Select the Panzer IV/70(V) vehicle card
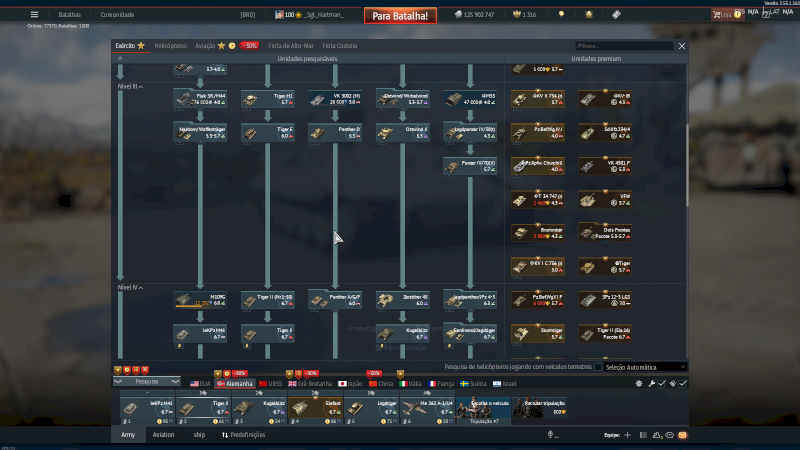This screenshot has height=450, width=800. coord(470,166)
